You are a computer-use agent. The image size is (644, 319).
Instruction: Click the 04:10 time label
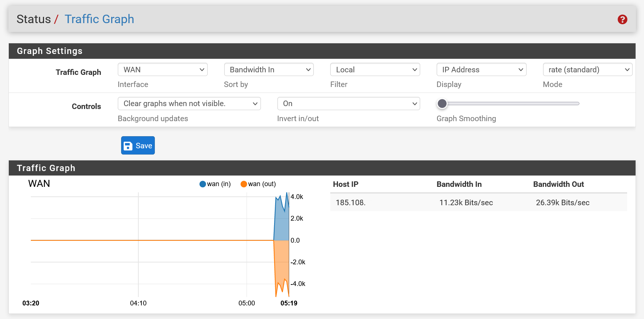[x=138, y=303]
